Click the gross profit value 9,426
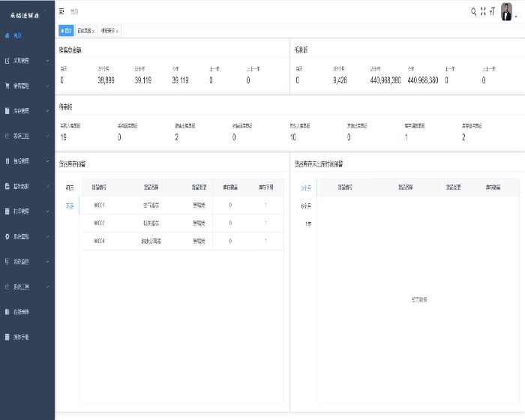Viewport: 525px width, 420px height. pos(340,80)
